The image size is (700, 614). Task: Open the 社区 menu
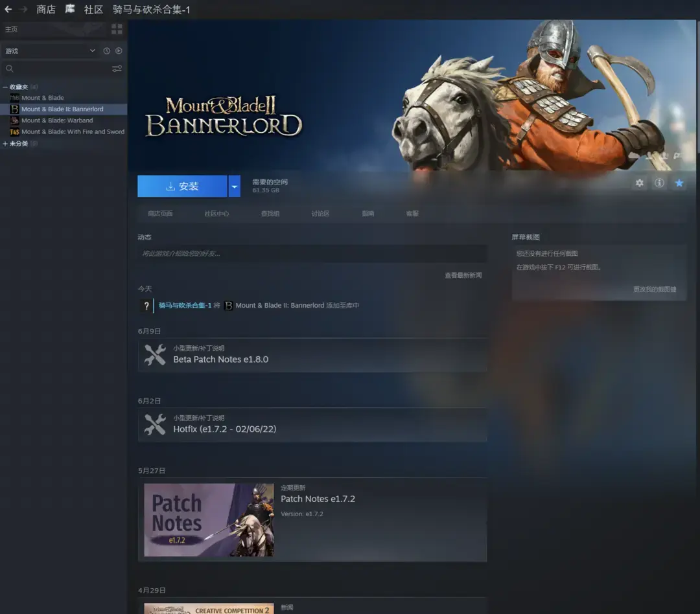(93, 9)
